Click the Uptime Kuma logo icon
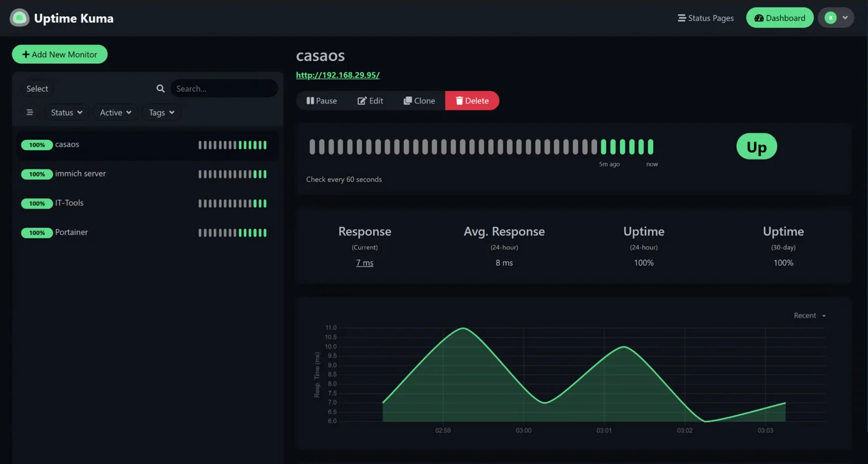 [20, 18]
